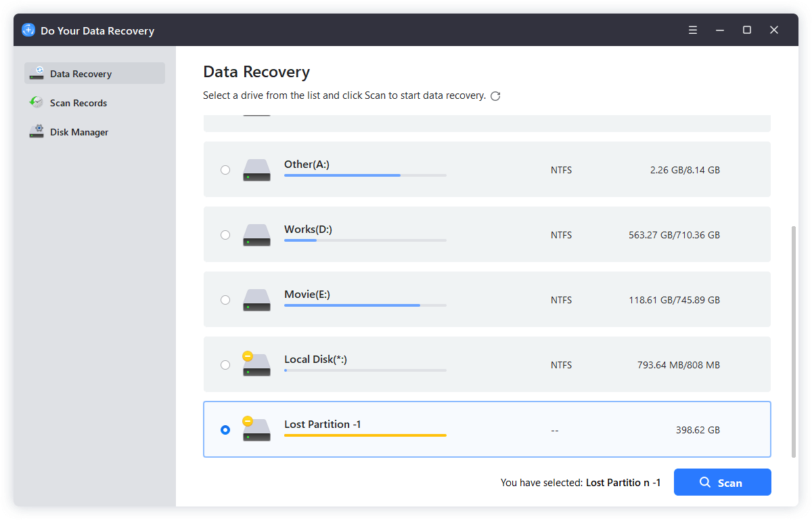This screenshot has height=520, width=812.
Task: Select the Lost Partition -1 row
Action: point(487,429)
